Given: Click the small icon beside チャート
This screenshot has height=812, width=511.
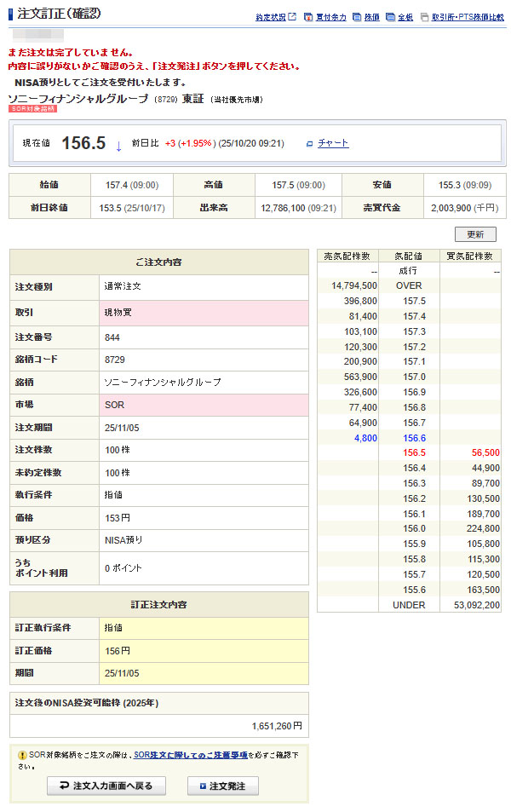Looking at the screenshot, I should (x=309, y=144).
